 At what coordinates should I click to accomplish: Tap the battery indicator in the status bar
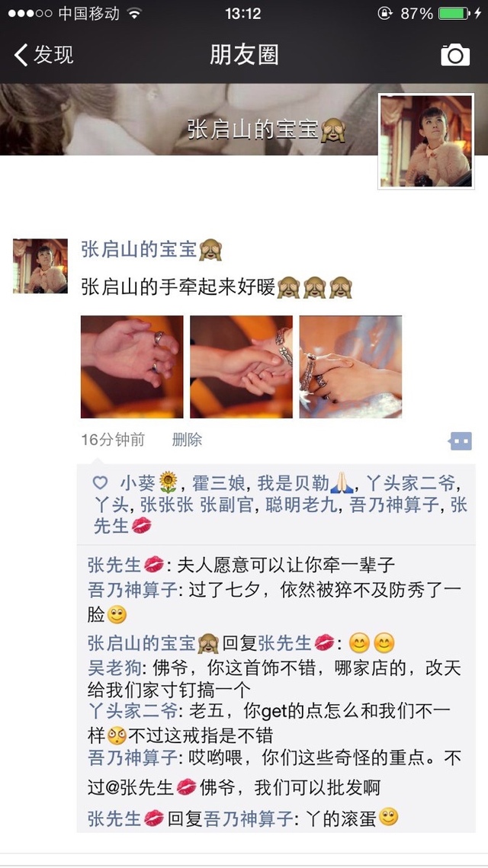[x=454, y=13]
